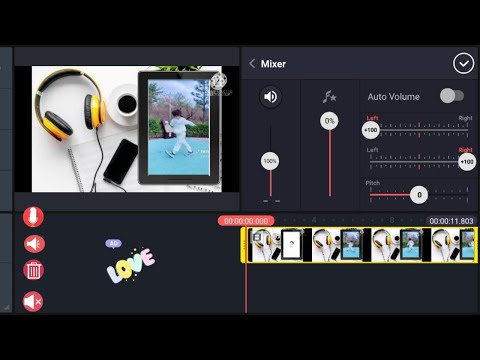
Task: Click the Pitch label
Action: point(373,183)
